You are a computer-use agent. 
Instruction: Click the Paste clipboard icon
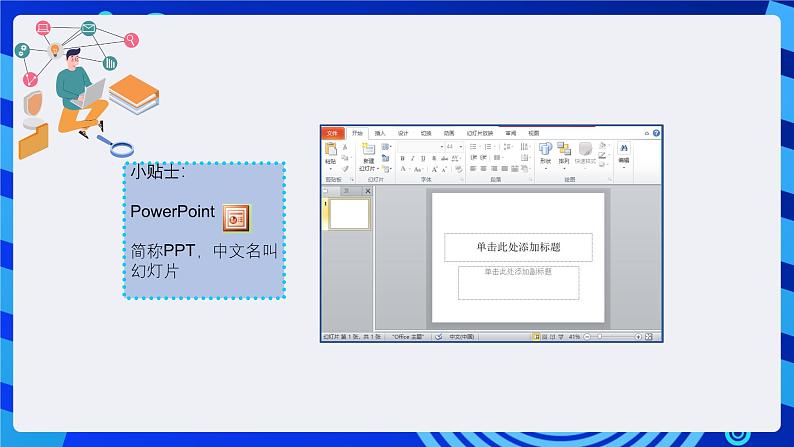[x=331, y=148]
